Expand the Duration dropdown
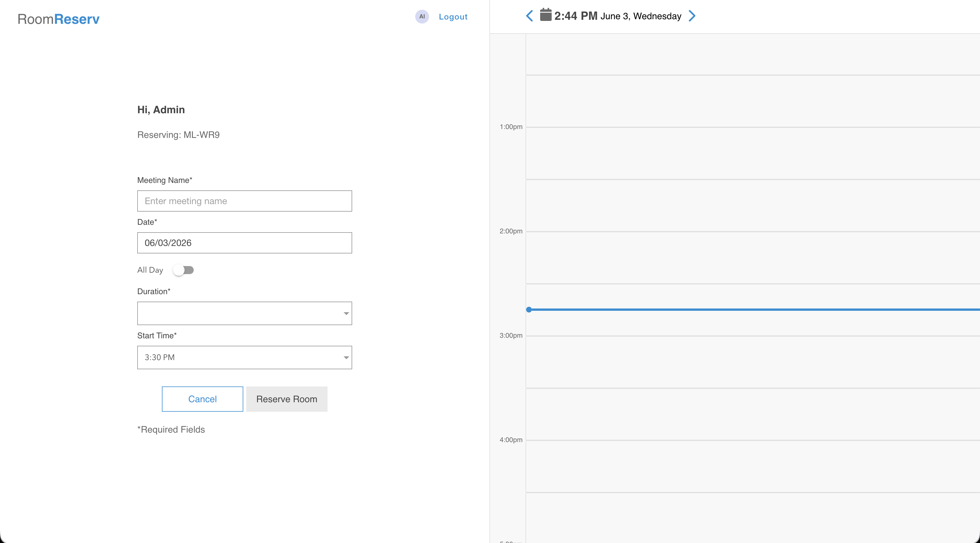The width and height of the screenshot is (980, 543). (x=245, y=313)
